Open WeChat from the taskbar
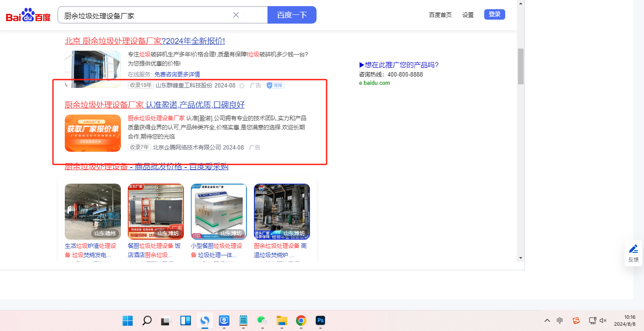The height and width of the screenshot is (331, 644). click(x=262, y=321)
